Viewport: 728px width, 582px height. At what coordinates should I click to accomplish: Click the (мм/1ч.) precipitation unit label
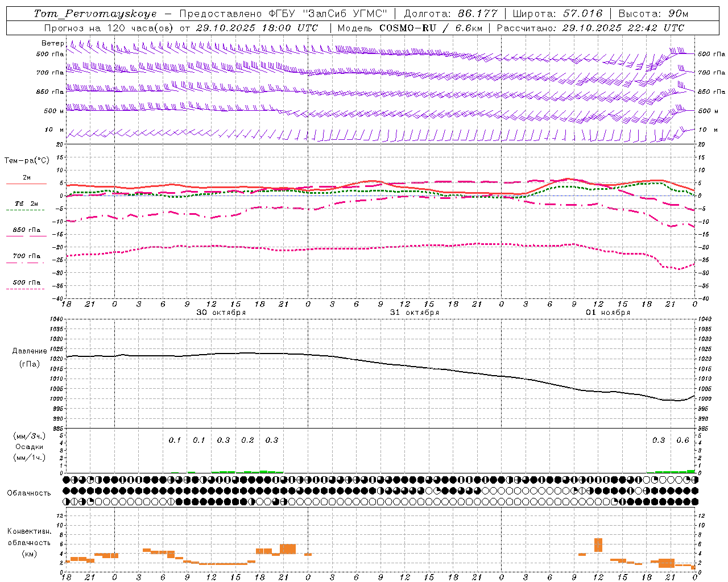pos(30,458)
